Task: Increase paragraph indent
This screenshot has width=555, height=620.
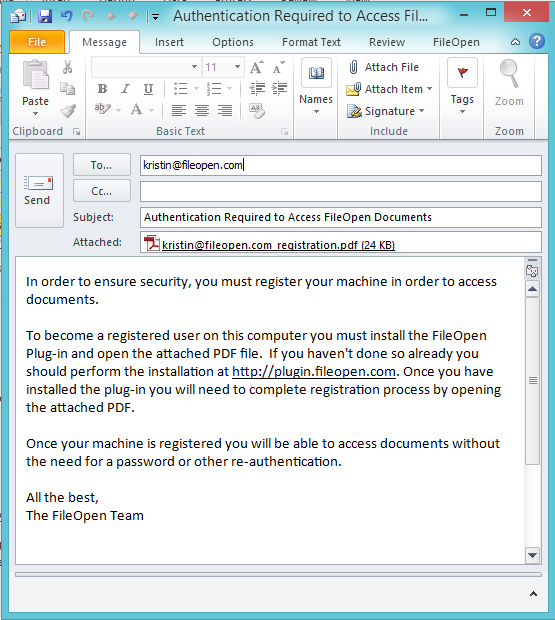Action: pos(279,89)
